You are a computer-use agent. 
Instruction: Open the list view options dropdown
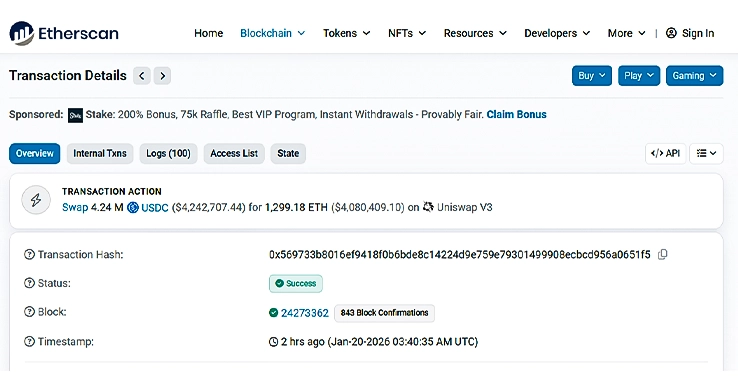pyautogui.click(x=706, y=154)
